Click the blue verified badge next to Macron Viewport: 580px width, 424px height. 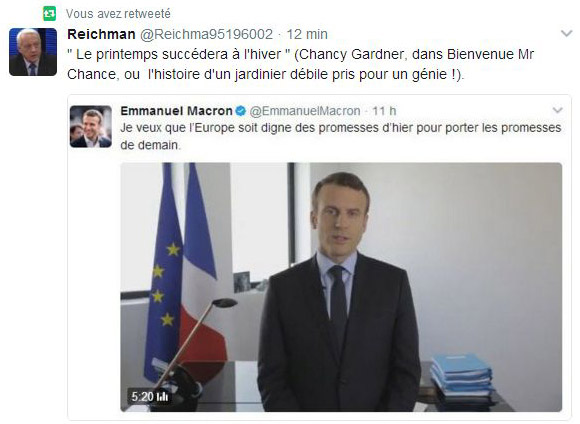(241, 111)
